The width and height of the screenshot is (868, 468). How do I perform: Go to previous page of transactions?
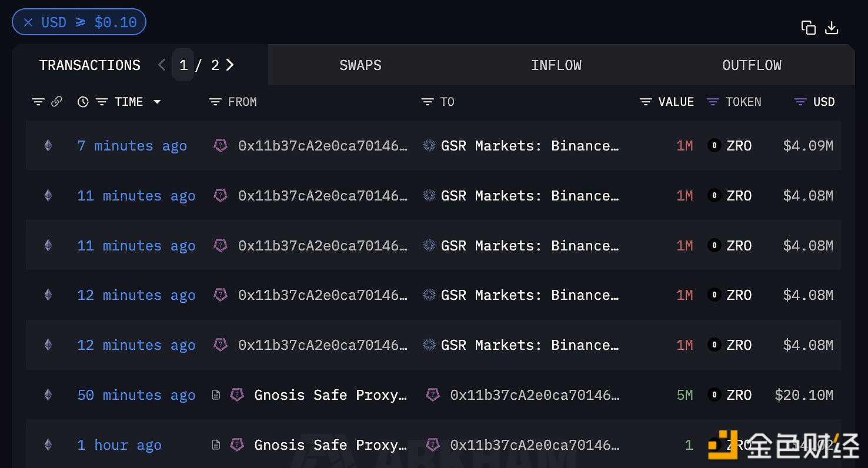tap(162, 65)
